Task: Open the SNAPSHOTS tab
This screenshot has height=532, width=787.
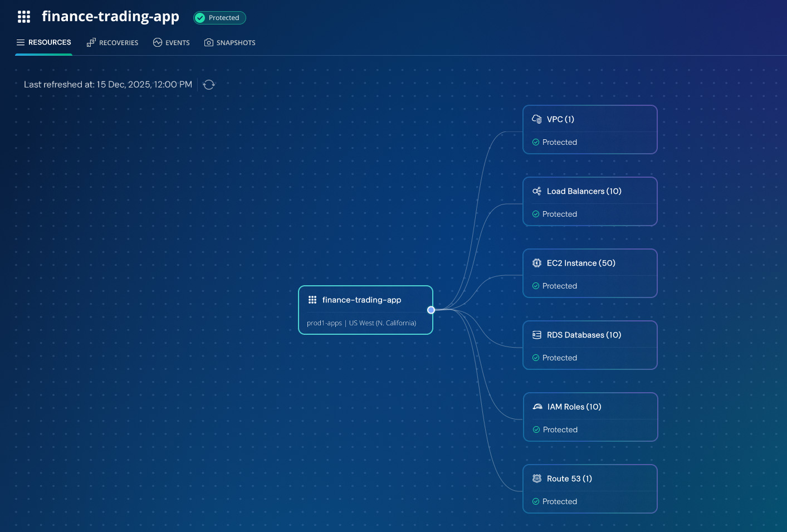Action: 230,42
